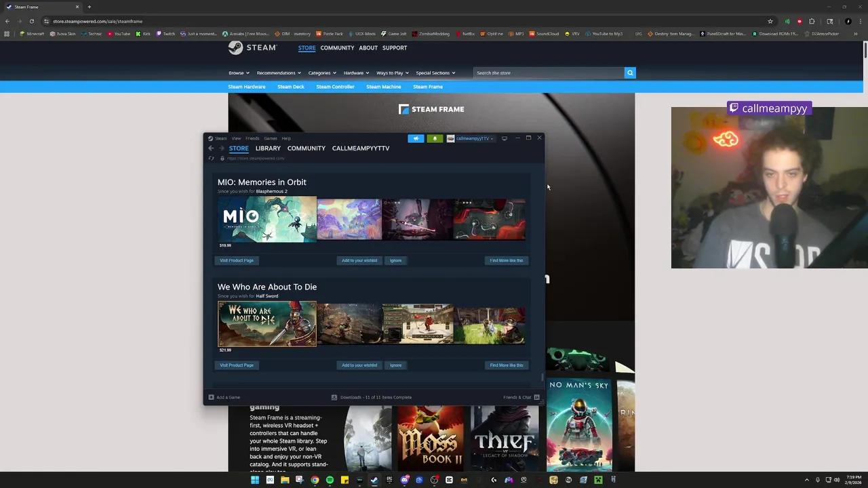Open Chrome extensions puzzle icon
868x488 pixels.
812,21
